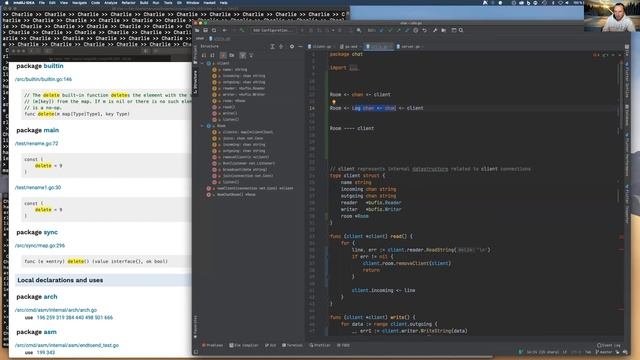This screenshot has height=360, width=640.
Task: Click the line 14 number in editor gutter
Action: [x=312, y=108]
